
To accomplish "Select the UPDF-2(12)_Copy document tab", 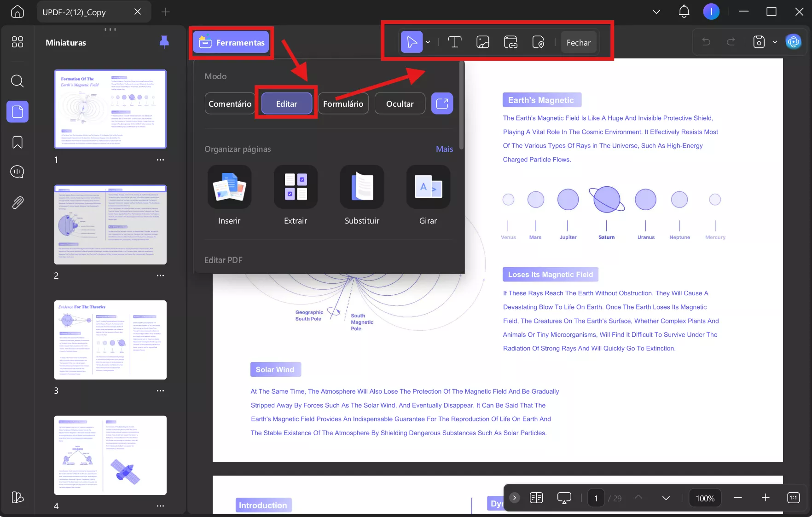I will point(83,11).
